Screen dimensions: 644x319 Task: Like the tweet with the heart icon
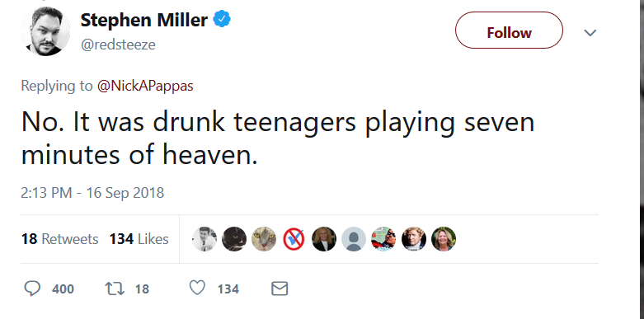[197, 289]
